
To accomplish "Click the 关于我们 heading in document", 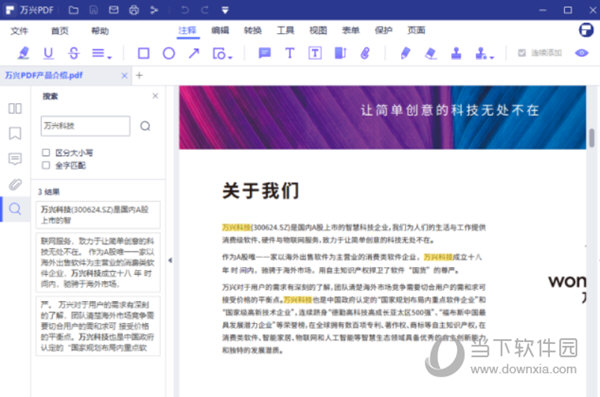I will pos(261,190).
